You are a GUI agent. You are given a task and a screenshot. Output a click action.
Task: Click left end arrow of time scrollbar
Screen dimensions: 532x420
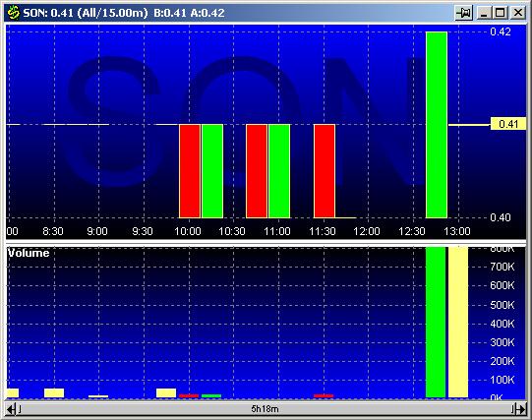pos(11,409)
